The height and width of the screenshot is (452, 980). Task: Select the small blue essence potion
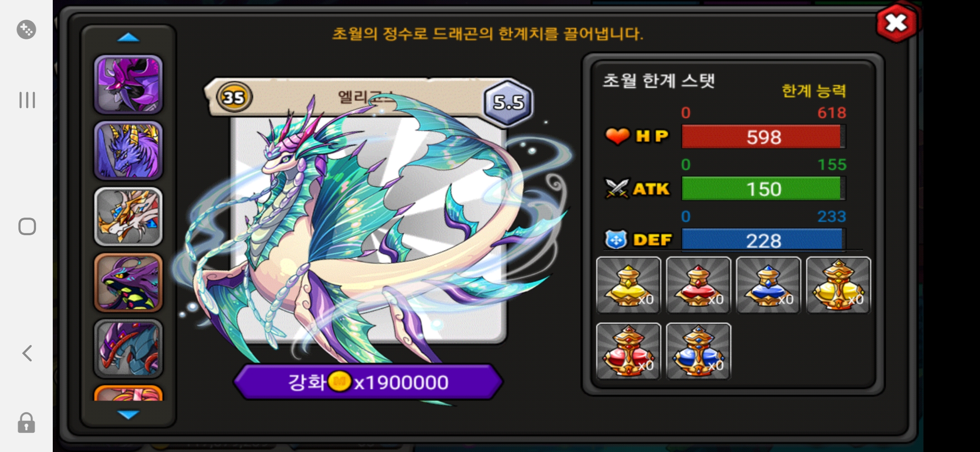click(769, 285)
